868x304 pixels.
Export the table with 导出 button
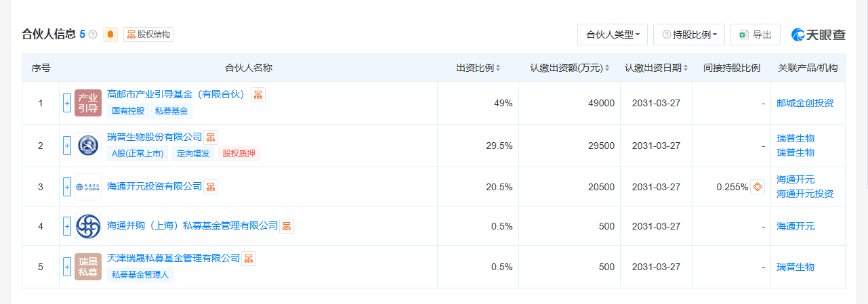tap(756, 35)
